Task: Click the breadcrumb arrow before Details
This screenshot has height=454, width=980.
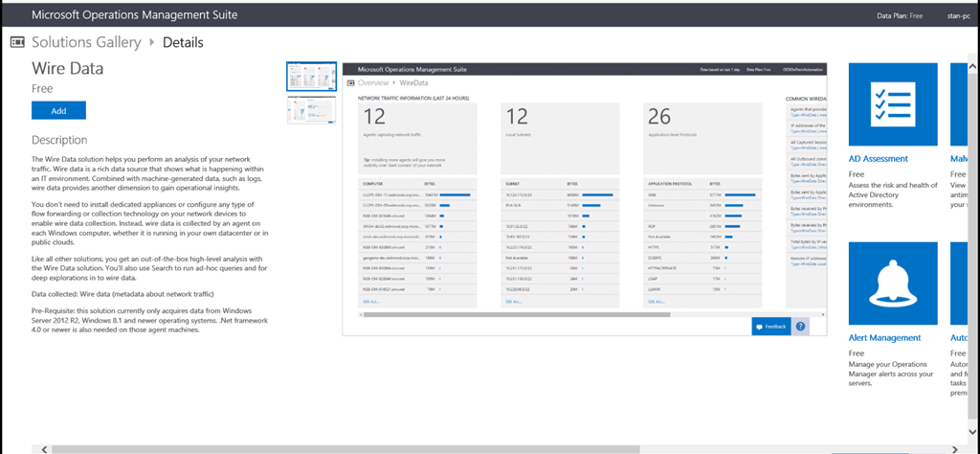Action: pos(151,42)
